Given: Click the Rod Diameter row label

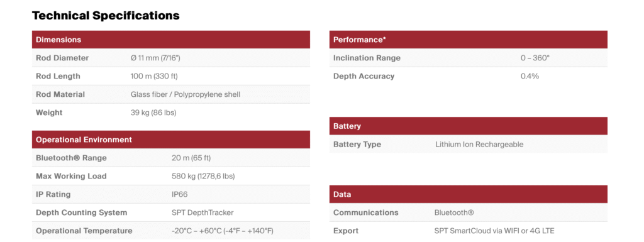Looking at the screenshot, I should click(x=62, y=58).
